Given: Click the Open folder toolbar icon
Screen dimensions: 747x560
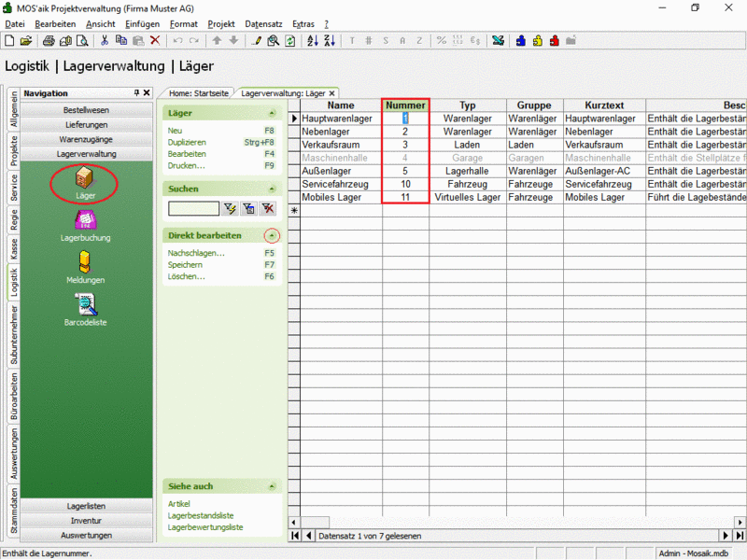Looking at the screenshot, I should click(x=26, y=41).
